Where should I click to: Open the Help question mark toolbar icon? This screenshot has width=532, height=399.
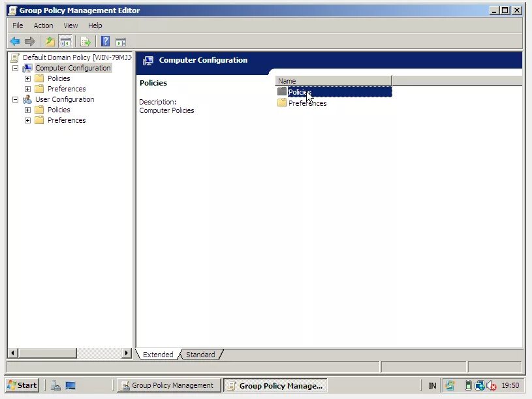106,41
